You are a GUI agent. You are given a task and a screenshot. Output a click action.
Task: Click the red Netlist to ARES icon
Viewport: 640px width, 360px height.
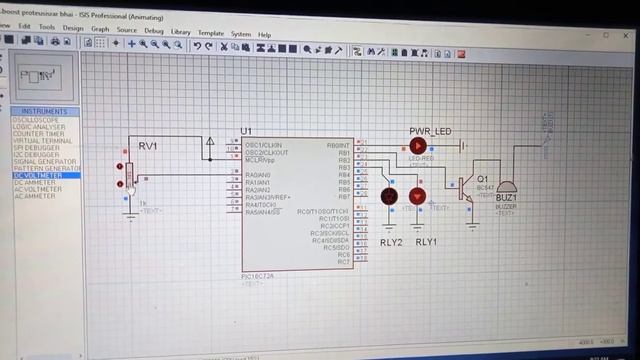(x=461, y=54)
